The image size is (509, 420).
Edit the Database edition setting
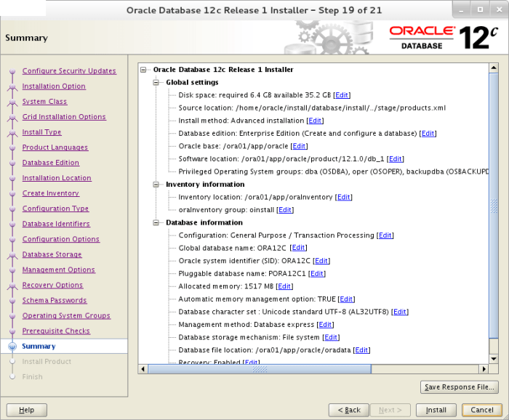tap(428, 133)
